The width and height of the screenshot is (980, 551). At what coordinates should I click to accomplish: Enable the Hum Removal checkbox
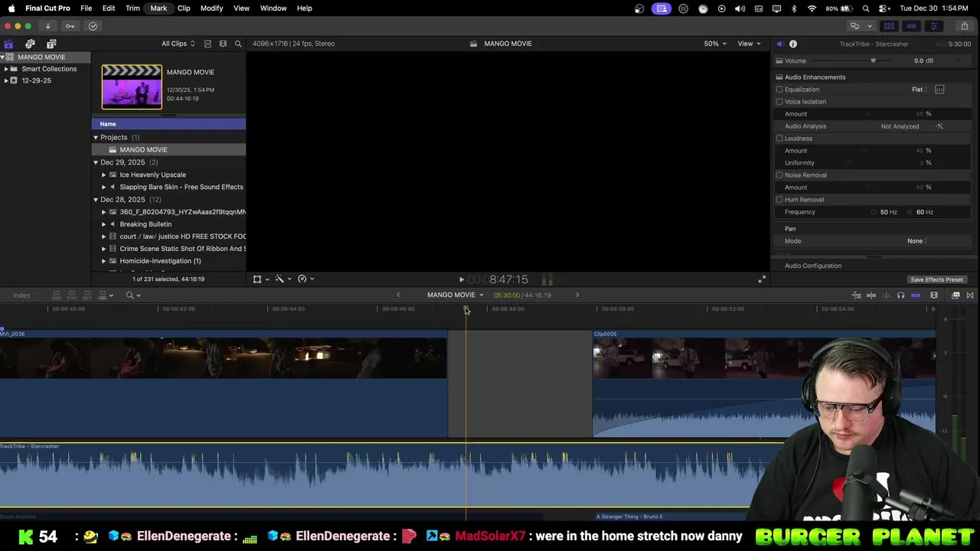(x=779, y=200)
